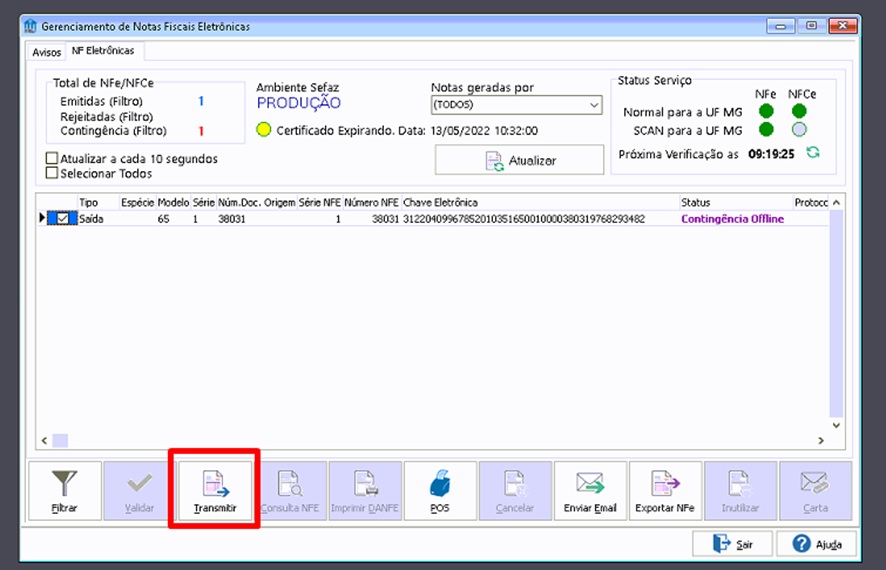The width and height of the screenshot is (886, 570).
Task: Uncheck the Saída row checkbox
Action: pos(63,219)
